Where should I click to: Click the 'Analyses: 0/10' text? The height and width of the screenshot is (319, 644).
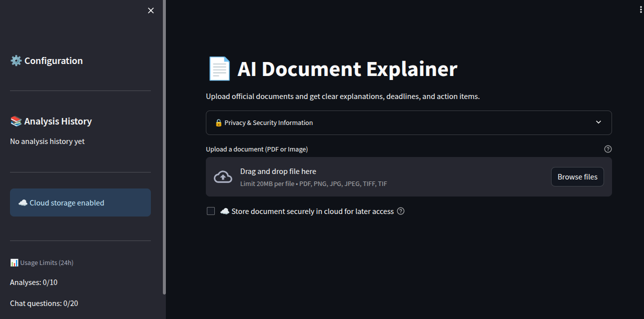coord(33,282)
